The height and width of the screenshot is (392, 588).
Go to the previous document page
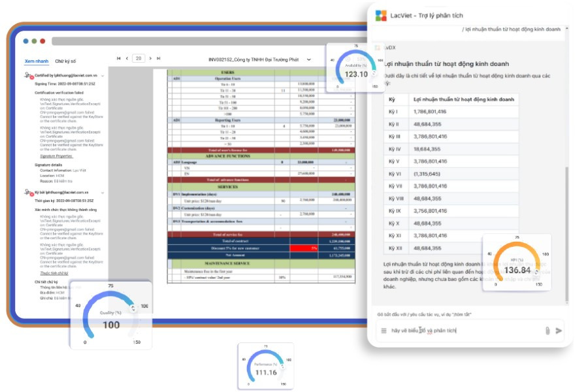pyautogui.click(x=127, y=58)
